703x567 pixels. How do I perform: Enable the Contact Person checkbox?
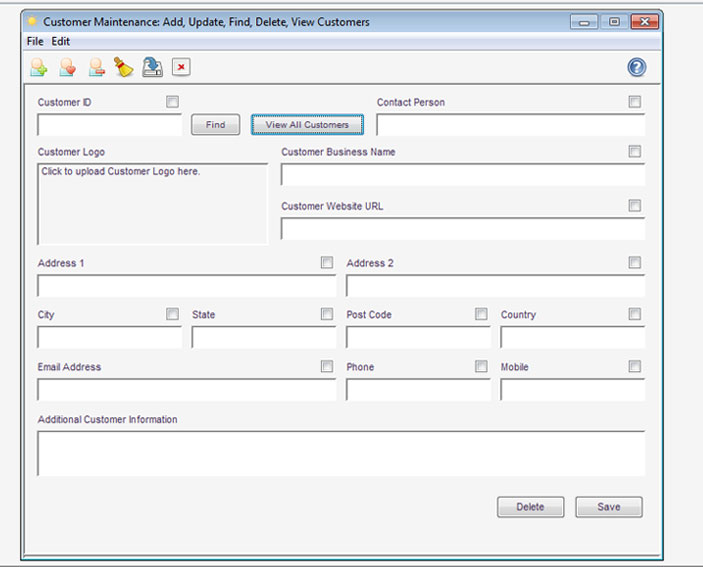(635, 102)
